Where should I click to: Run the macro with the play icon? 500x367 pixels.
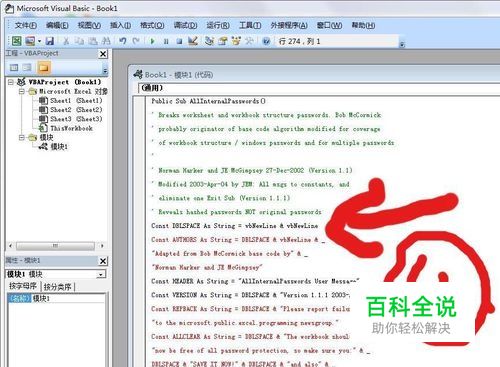coord(152,41)
